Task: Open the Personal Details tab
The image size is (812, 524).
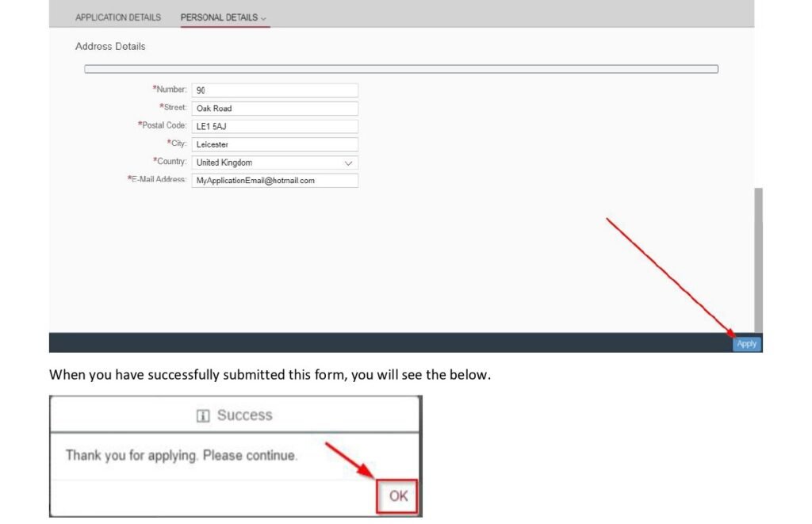Action: pyautogui.click(x=219, y=17)
